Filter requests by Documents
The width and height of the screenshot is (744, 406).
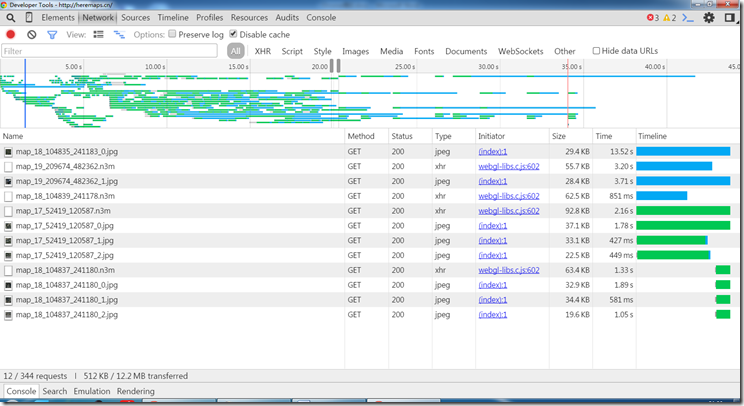pos(466,51)
